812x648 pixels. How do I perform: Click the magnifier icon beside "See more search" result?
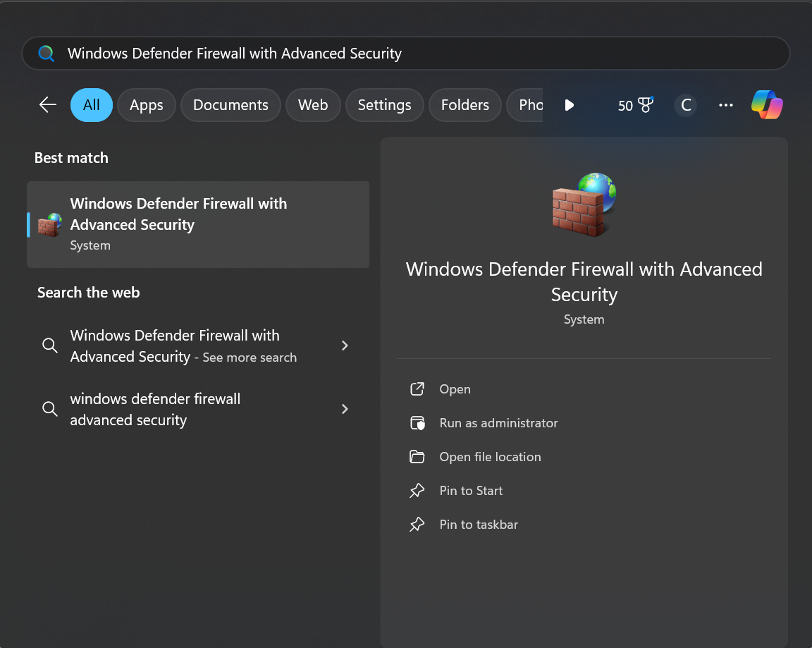click(50, 346)
